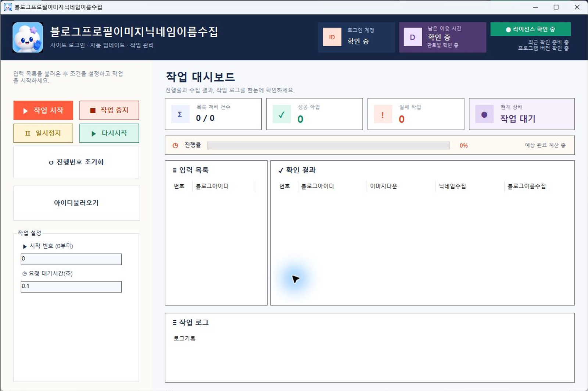Click the 시작 번호 input field
Image resolution: width=588 pixels, height=391 pixels.
click(x=71, y=259)
